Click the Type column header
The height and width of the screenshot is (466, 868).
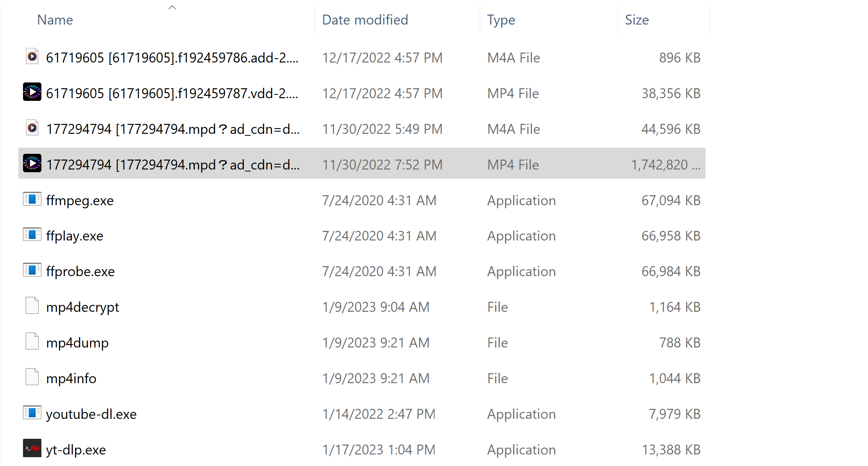[501, 20]
